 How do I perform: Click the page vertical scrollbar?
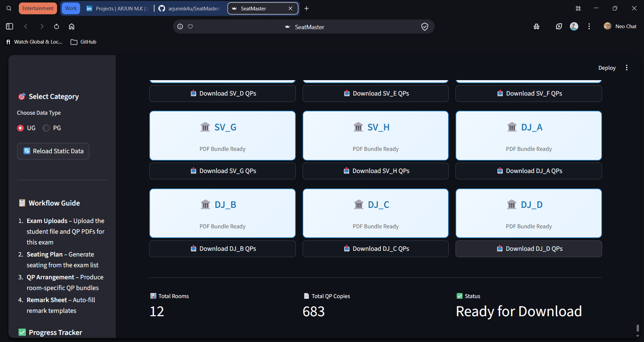(638, 328)
